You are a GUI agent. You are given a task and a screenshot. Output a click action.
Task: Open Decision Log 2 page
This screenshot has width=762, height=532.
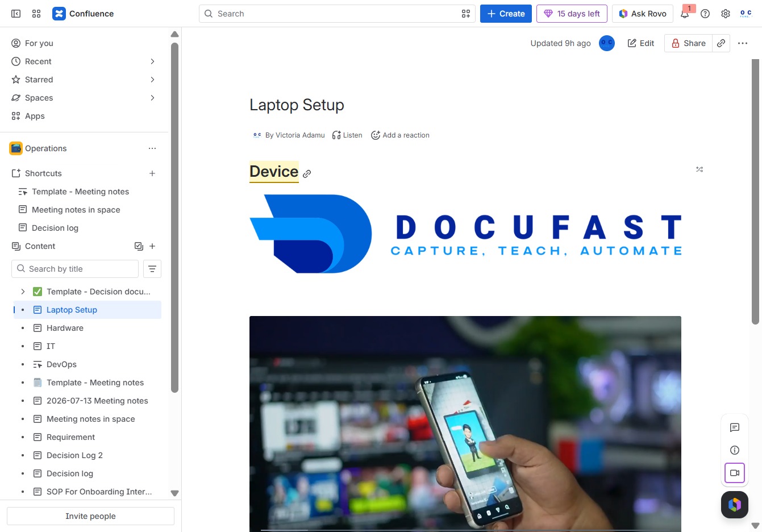[74, 455]
